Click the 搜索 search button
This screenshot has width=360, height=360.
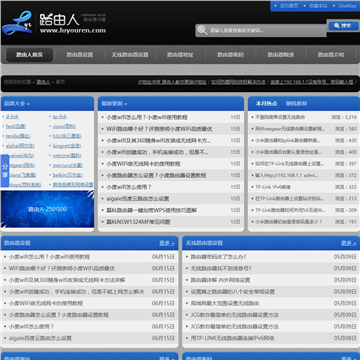click(343, 26)
